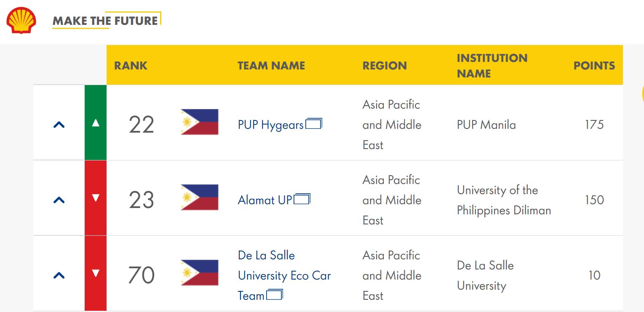Click the Philippine flag in rank 22 row

point(200,122)
